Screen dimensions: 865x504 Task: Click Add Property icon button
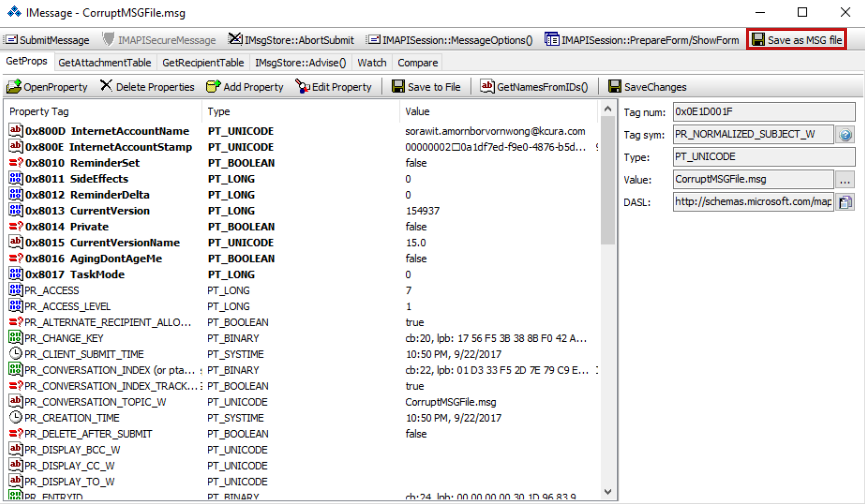point(213,87)
